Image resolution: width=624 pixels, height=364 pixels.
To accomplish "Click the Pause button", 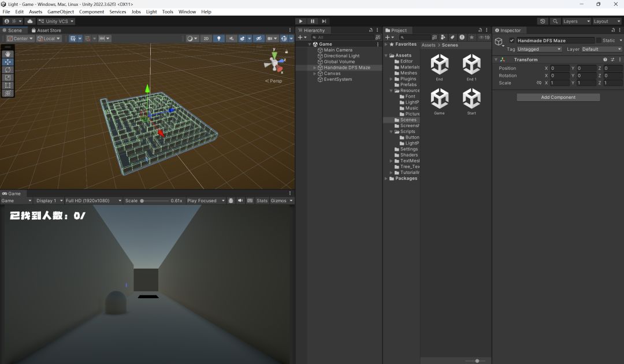I will coord(313,21).
